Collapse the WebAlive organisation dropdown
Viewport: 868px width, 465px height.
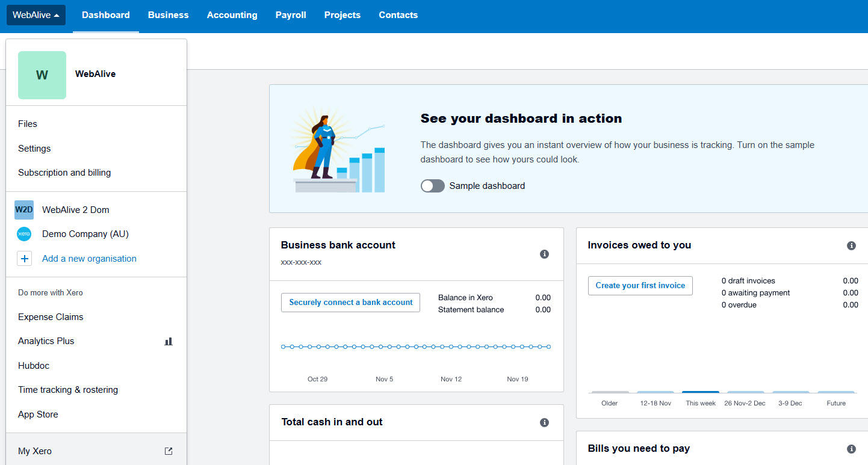(36, 15)
